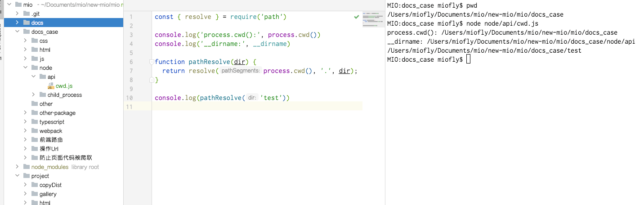Click the typescript folder icon

[35, 122]
